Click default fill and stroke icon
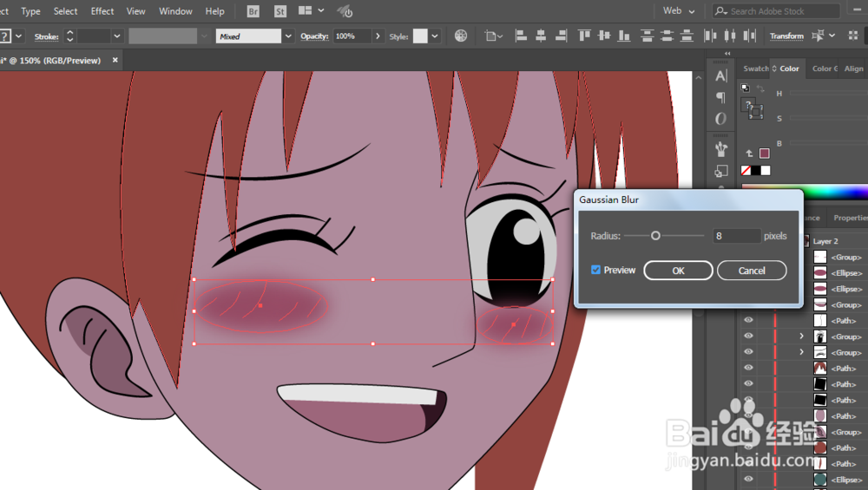Viewport: 868px width, 490px height. point(745,88)
